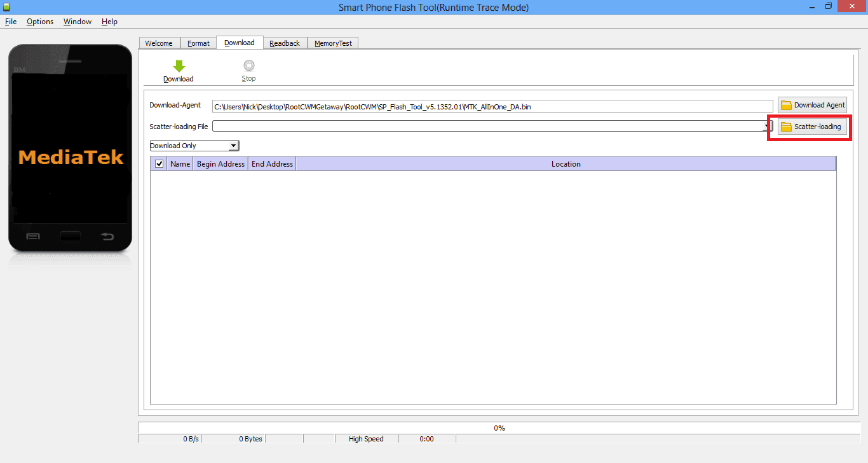Switch to the Welcome tab
This screenshot has height=463, width=868.
[x=159, y=43]
